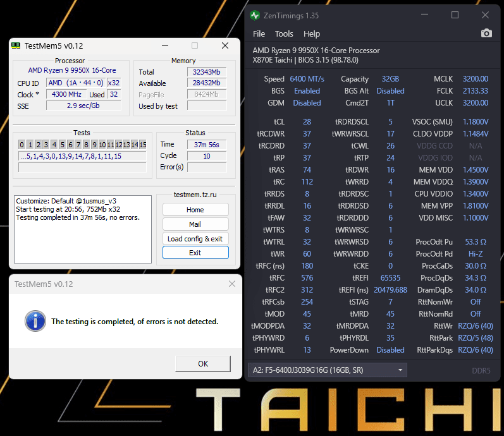Click the FCLK value 2133.33
The image size is (504, 436).
coord(476,91)
